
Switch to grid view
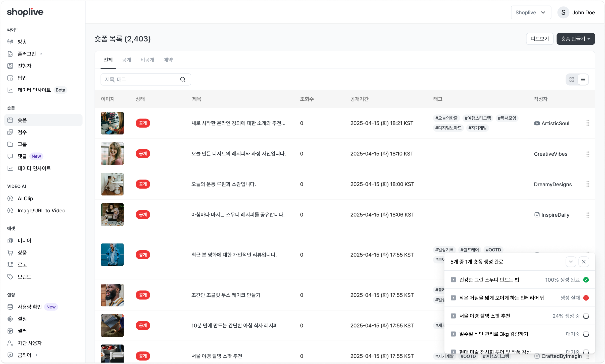(x=572, y=80)
